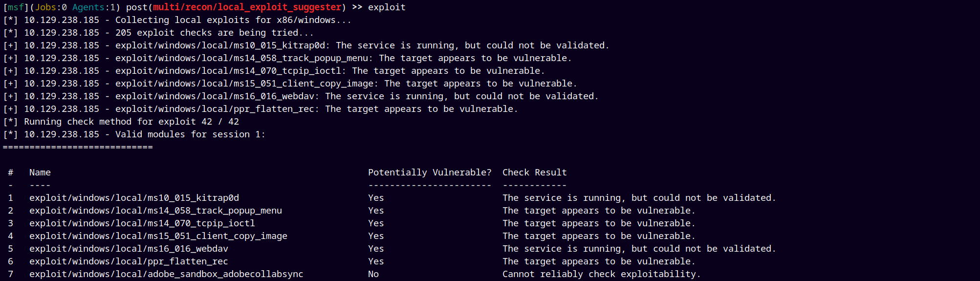
Task: Click adobe_sandbox_adobecollabsync module name
Action: click(166, 274)
